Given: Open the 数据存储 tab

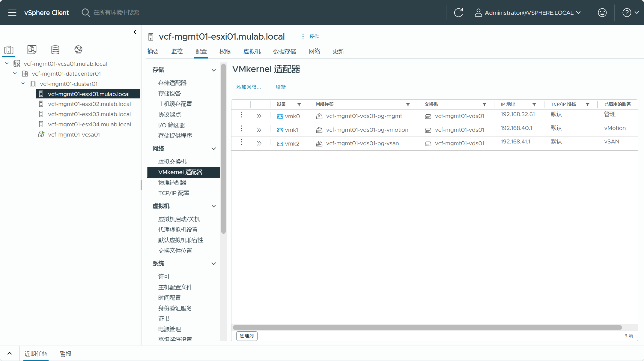Looking at the screenshot, I should (285, 51).
